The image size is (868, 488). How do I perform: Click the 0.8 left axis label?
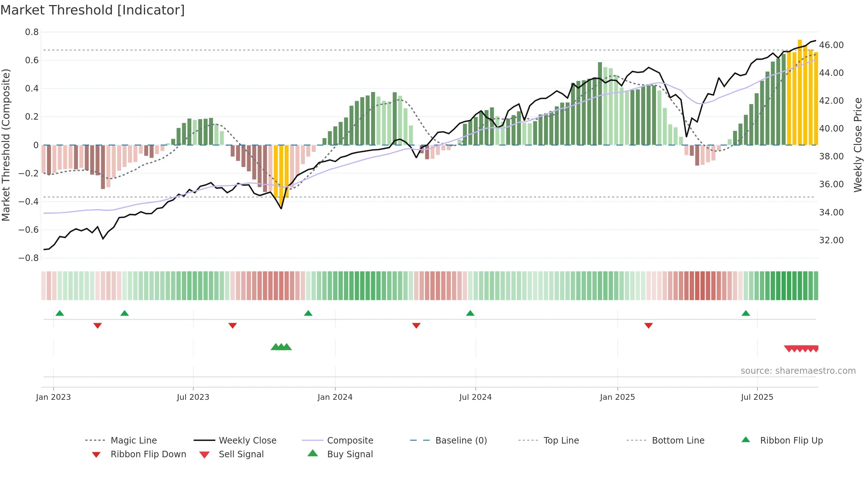pyautogui.click(x=32, y=32)
